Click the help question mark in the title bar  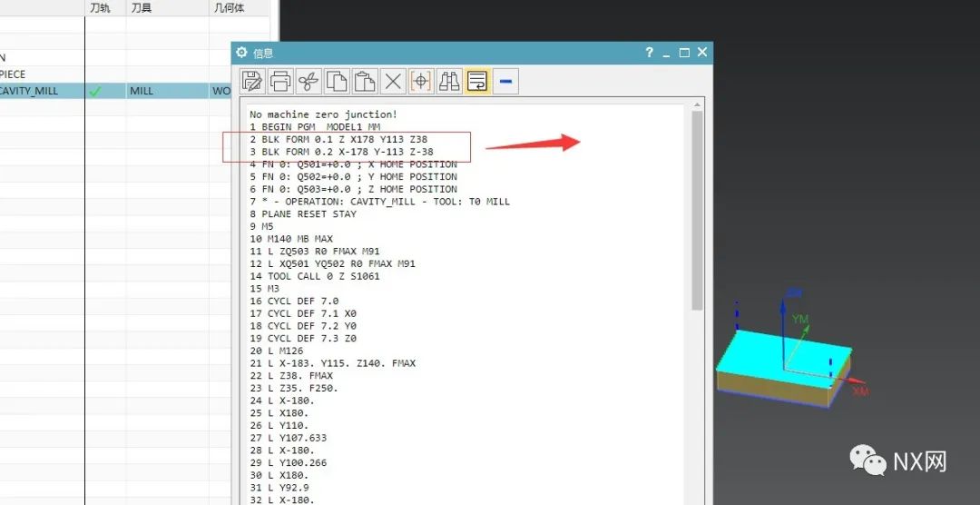tap(649, 53)
